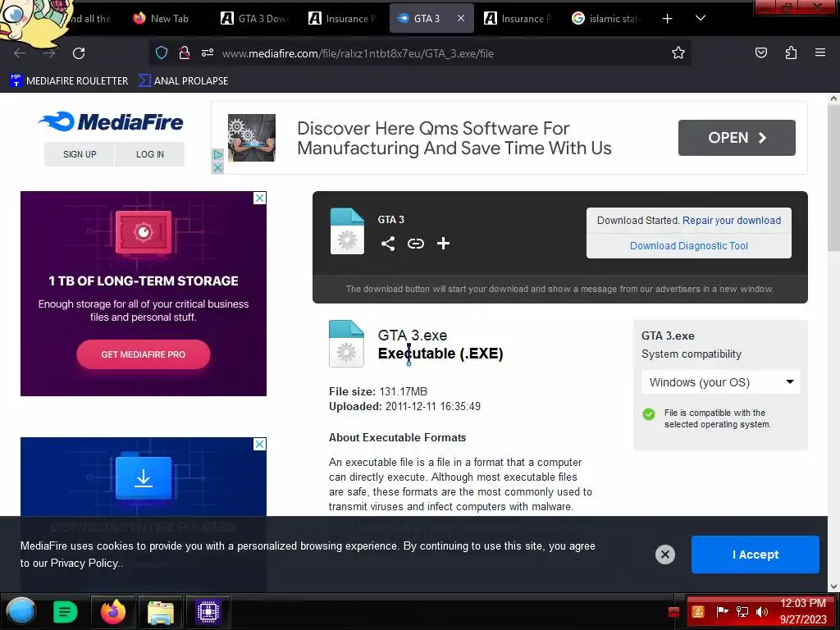Dismiss the cookie notice with the X
The image size is (840, 630).
[x=664, y=555]
